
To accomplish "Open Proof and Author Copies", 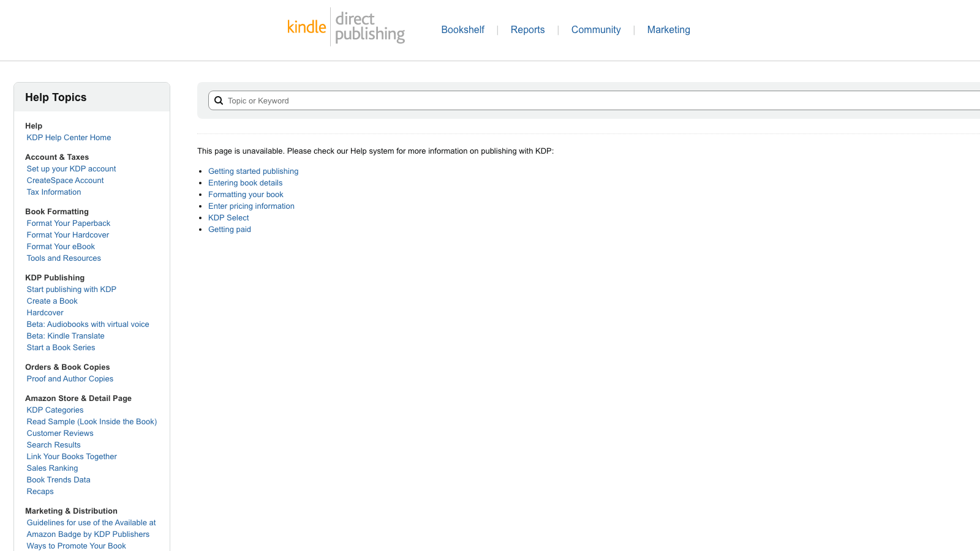I will tap(70, 379).
